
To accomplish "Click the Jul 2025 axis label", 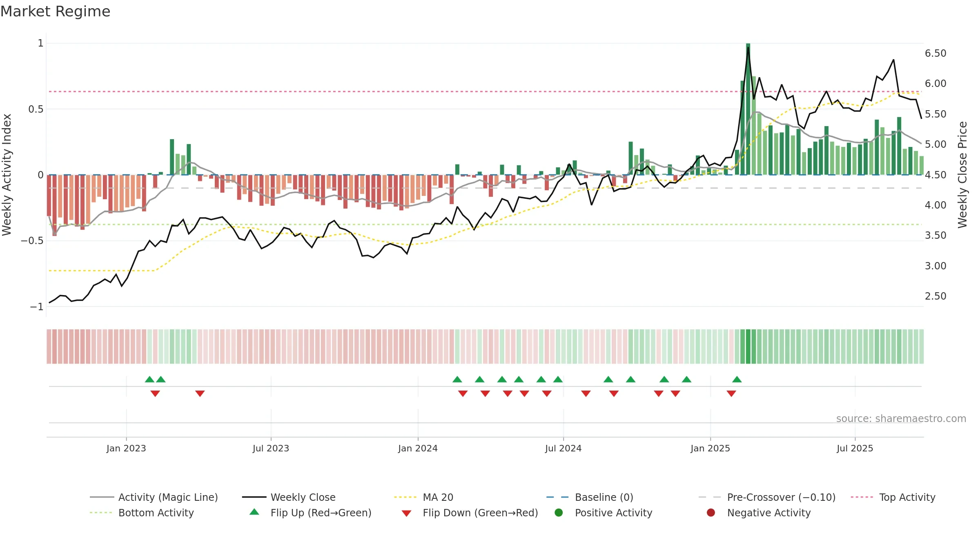I will [x=855, y=448].
